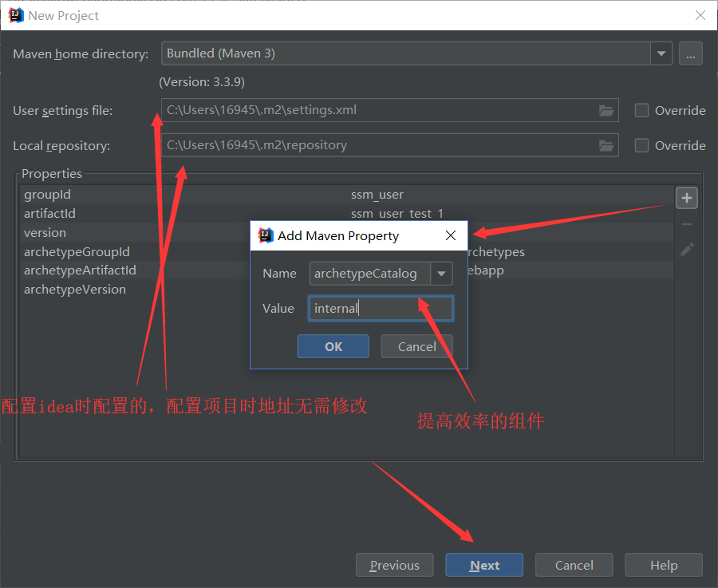Browse folder icon for User settings file
The height and width of the screenshot is (588, 718).
pyautogui.click(x=606, y=110)
